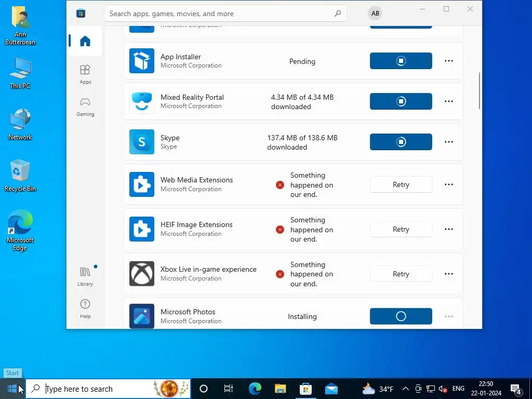Click the taskbar 'Type here to search' box

pos(108,389)
